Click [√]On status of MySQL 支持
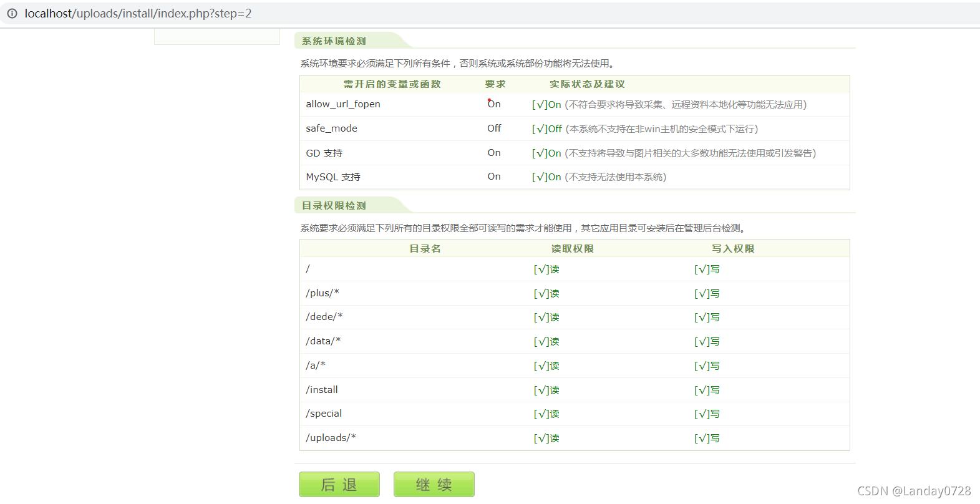Screen dimensions: 980x504 546,177
